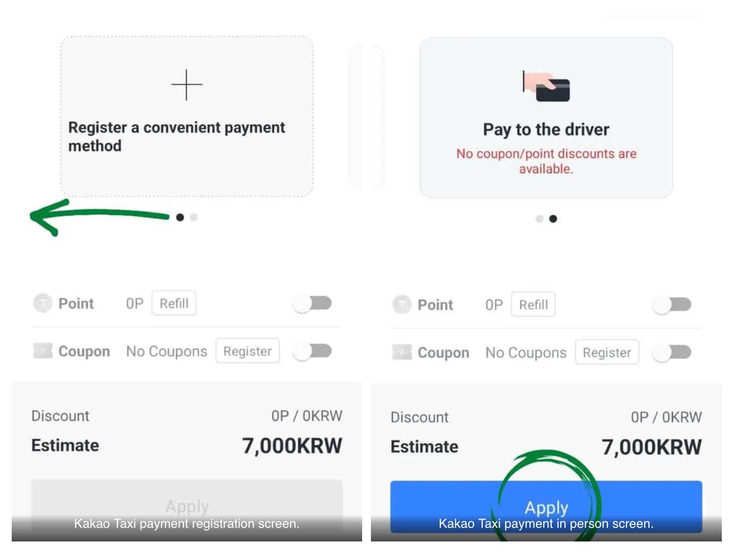
Task: Turn on the Coupon toggle in right screen
Action: tap(672, 352)
